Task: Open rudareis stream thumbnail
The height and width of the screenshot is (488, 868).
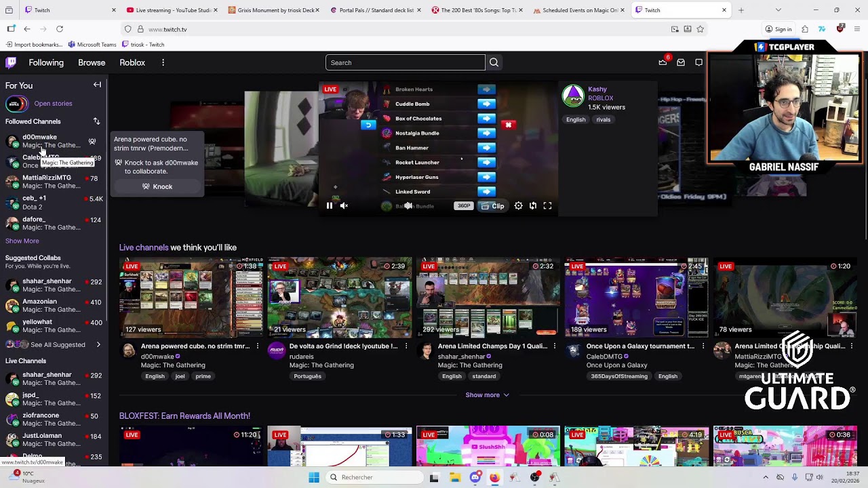Action: pos(340,297)
